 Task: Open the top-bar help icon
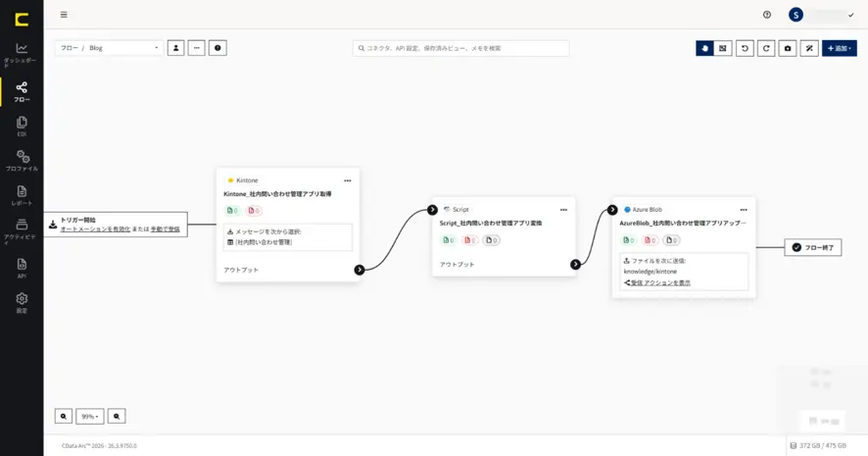pyautogui.click(x=767, y=15)
